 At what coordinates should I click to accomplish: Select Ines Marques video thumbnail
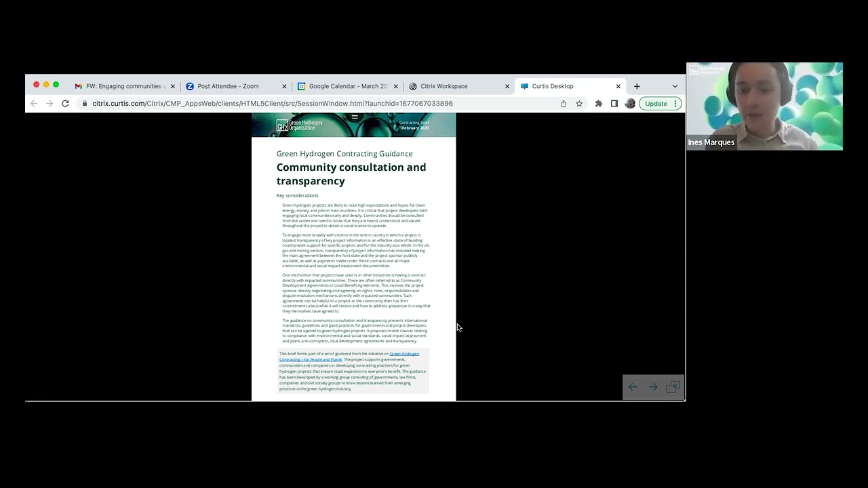[x=764, y=106]
